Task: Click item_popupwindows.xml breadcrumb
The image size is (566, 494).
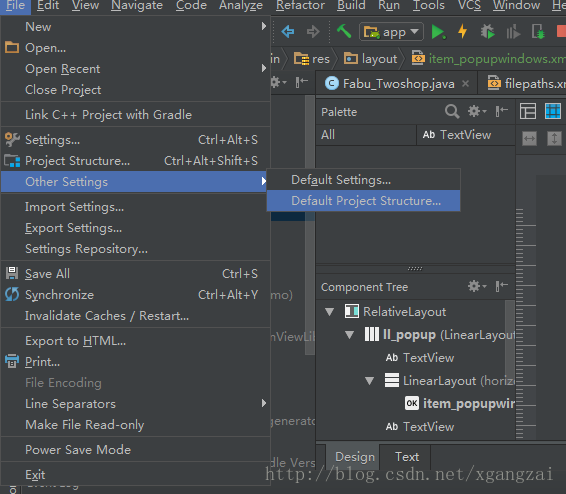Action: [488, 58]
